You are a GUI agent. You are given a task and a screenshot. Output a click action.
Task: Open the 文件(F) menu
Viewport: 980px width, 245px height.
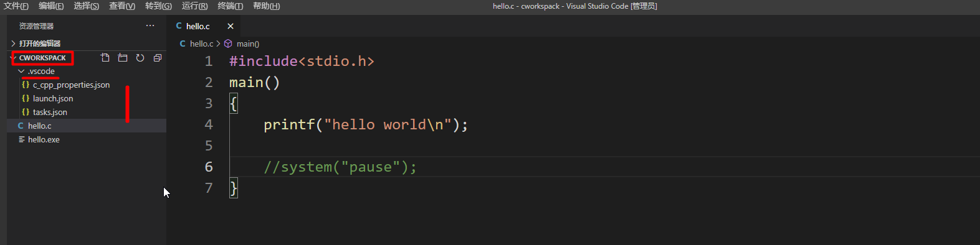[16, 6]
